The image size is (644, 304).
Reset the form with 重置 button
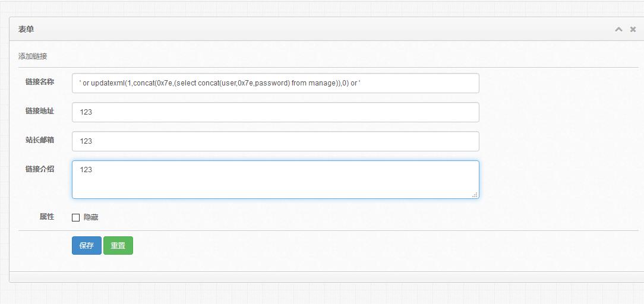(118, 245)
